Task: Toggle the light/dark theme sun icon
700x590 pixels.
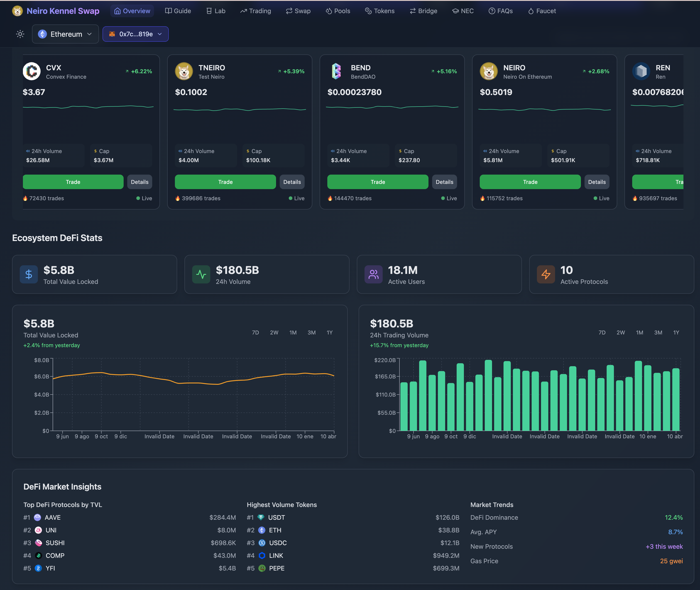Action: [20, 34]
